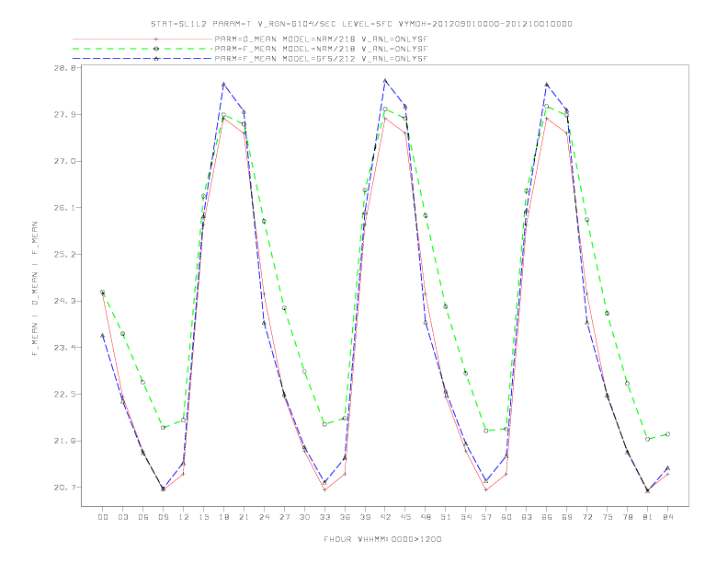728x563 pixels.
Task: Click the x-axis tick label 09
Action: (x=163, y=517)
